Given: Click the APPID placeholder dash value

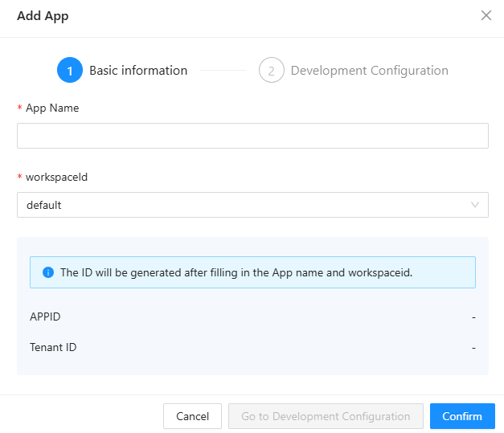Looking at the screenshot, I should tap(473, 317).
